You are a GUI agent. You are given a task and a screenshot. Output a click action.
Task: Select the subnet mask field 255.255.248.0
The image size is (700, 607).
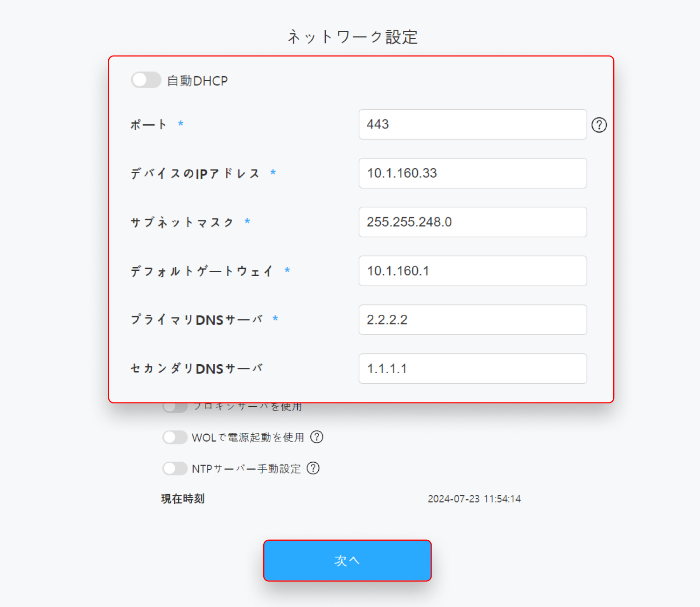[x=472, y=222]
